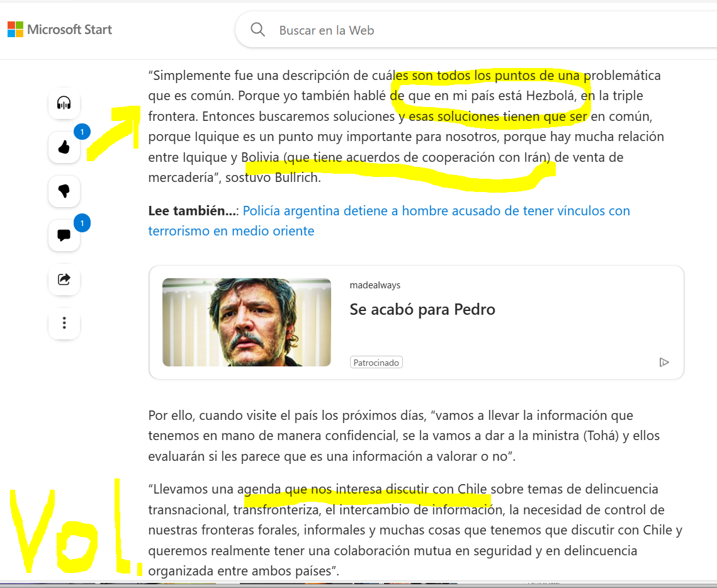Open the Pedro sponsored ad thumbnail
The image size is (717, 588).
click(247, 322)
